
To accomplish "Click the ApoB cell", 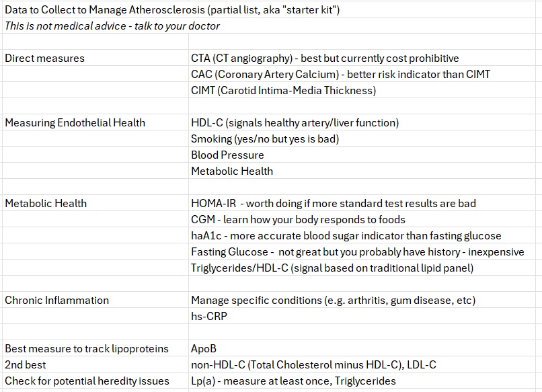I will click(204, 348).
